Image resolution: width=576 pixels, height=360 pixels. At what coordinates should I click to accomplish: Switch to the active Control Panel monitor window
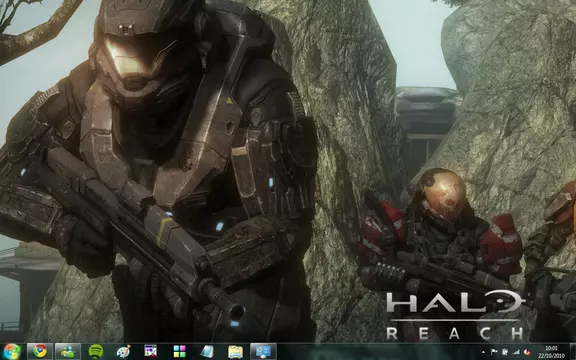(263, 352)
